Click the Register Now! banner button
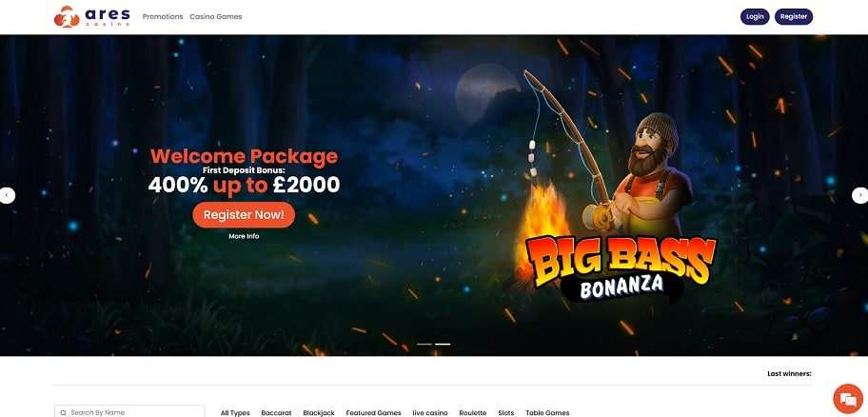This screenshot has height=417, width=868. pos(244,215)
